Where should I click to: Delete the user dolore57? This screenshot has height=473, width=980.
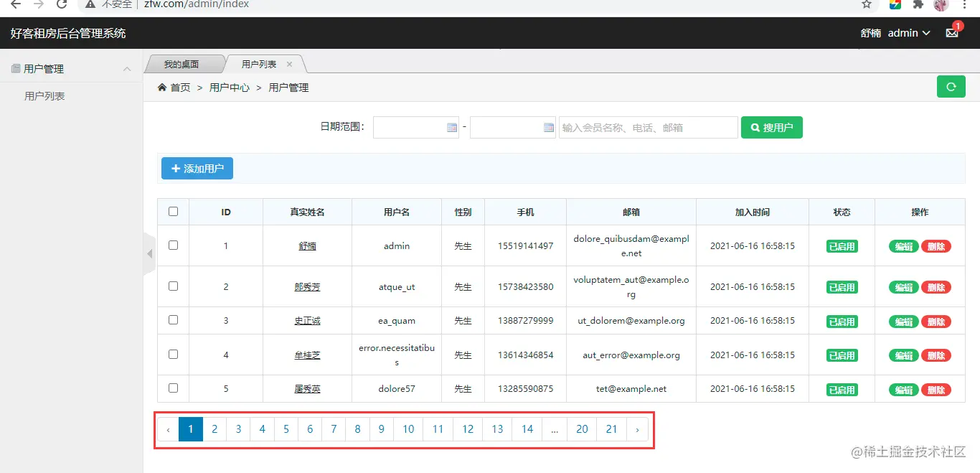point(936,390)
